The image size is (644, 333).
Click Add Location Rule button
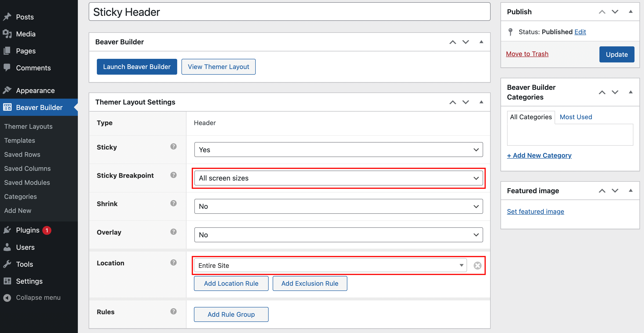tap(231, 283)
